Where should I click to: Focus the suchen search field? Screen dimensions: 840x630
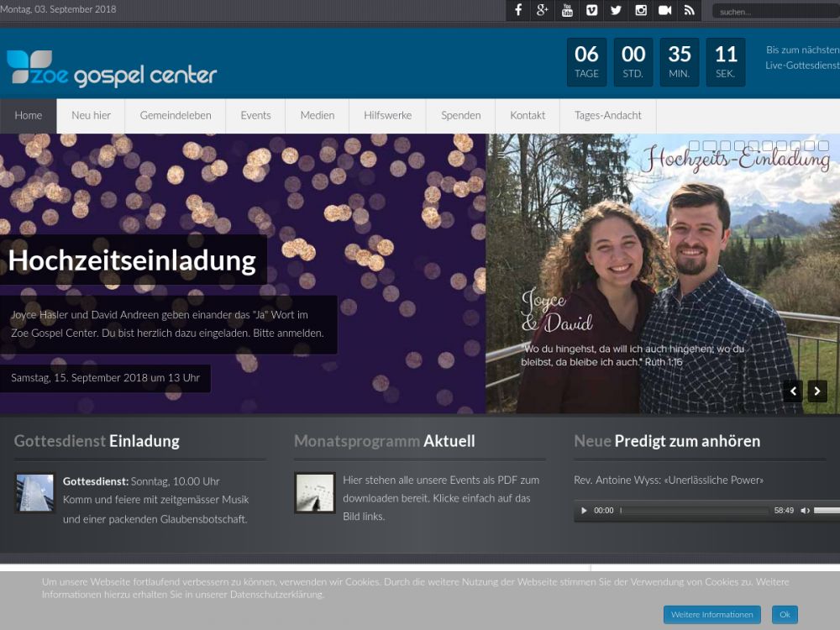coord(776,11)
